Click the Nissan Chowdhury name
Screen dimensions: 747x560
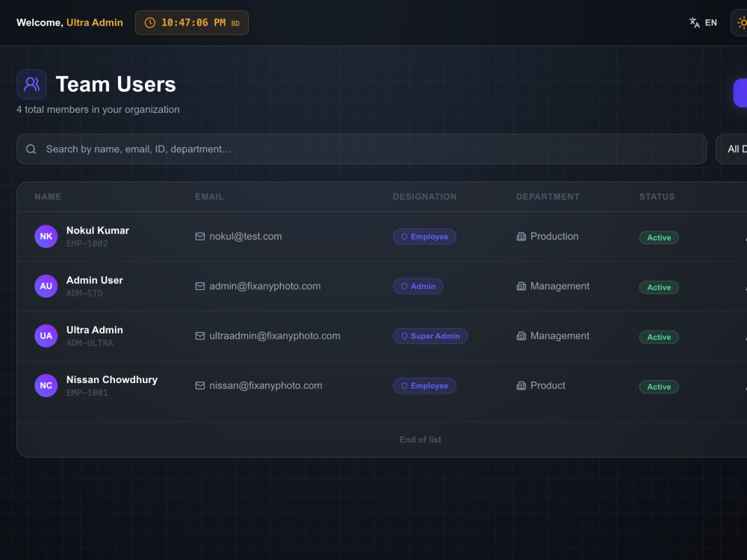coord(112,379)
